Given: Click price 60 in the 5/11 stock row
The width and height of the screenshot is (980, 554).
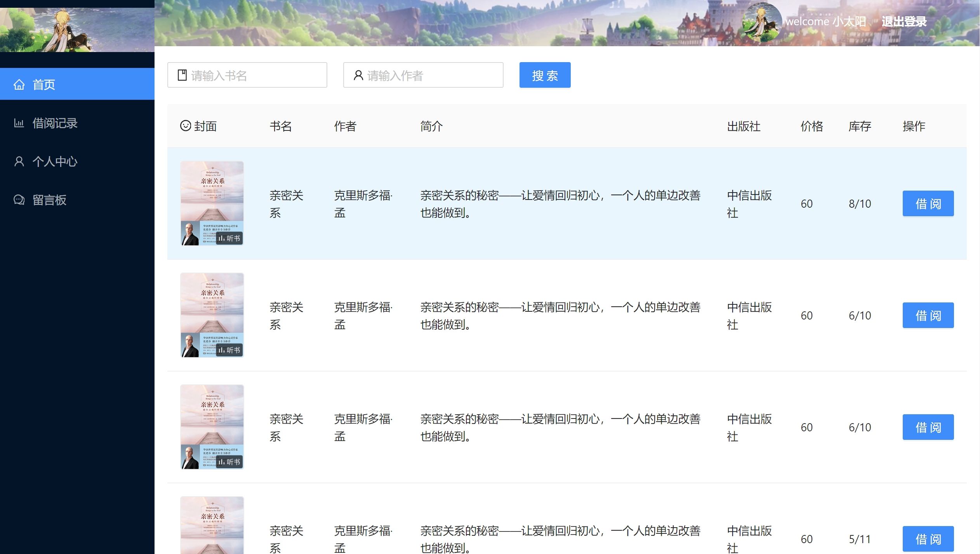Looking at the screenshot, I should pyautogui.click(x=807, y=539).
